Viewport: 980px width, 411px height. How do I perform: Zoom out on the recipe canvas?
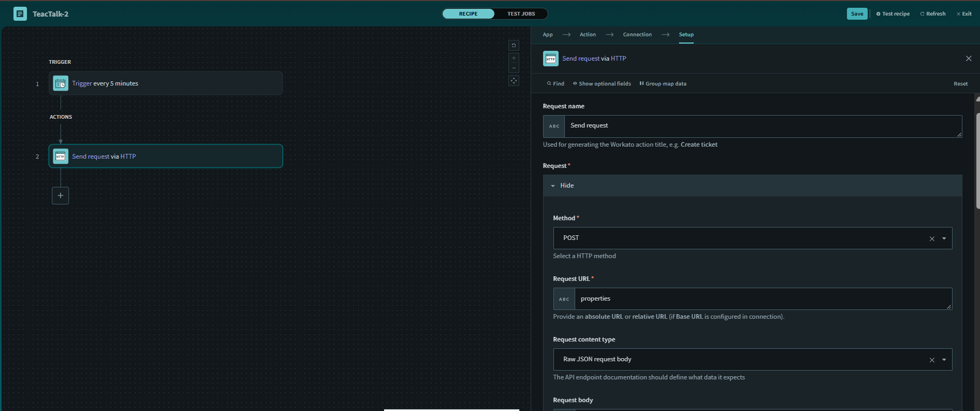pyautogui.click(x=514, y=68)
